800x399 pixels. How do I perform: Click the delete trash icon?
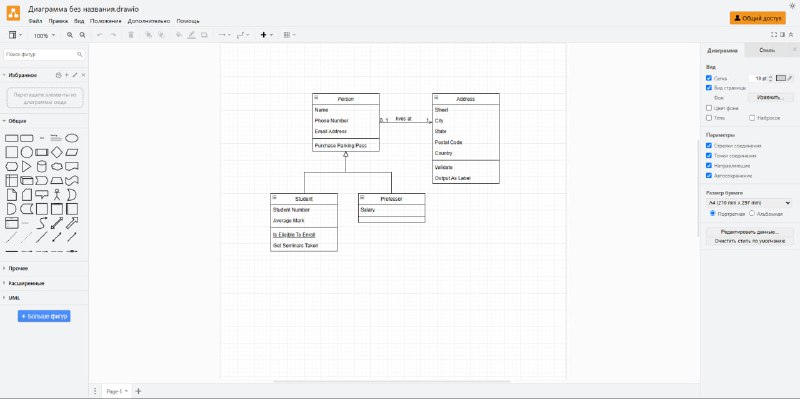point(131,35)
